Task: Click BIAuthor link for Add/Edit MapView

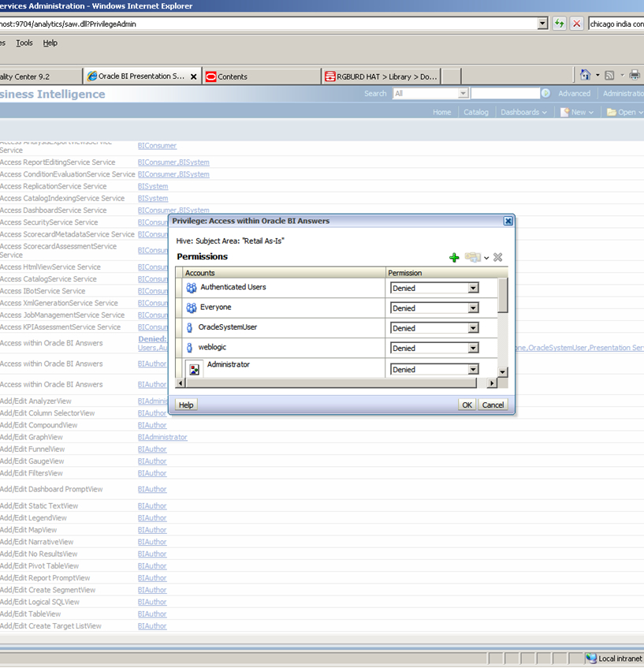Action: click(x=152, y=530)
